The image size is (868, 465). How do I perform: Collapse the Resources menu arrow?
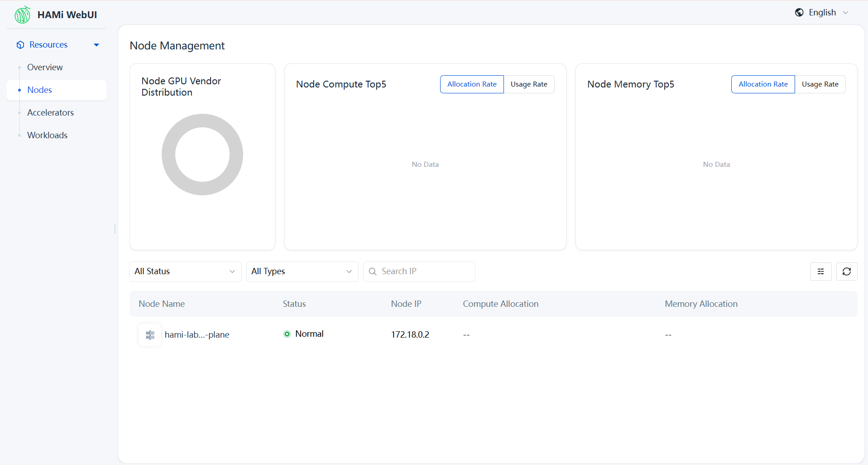[96, 45]
